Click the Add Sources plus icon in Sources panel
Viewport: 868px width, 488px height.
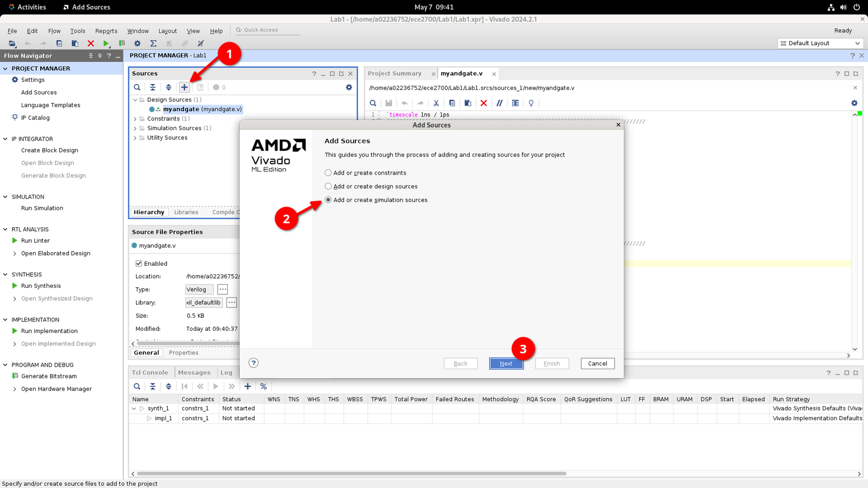184,87
